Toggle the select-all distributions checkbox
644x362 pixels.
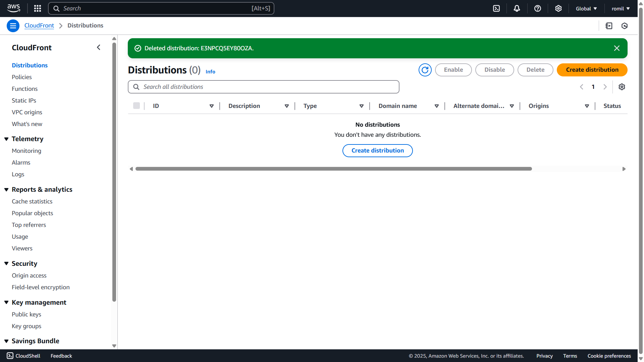137,106
